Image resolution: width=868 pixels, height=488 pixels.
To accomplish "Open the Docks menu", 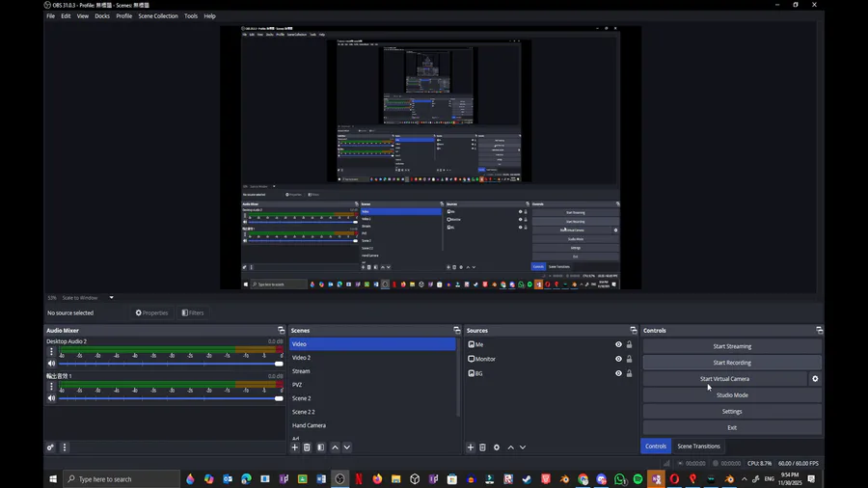I will point(102,16).
